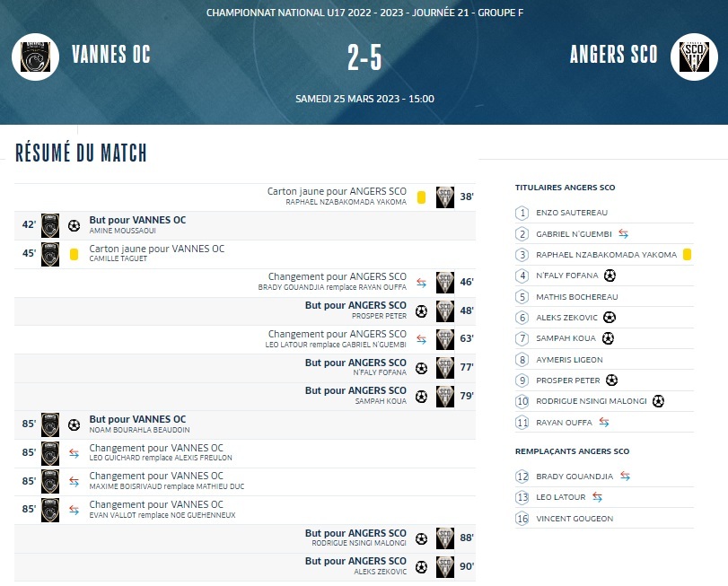Screen dimensions: 728x586
Task: Click substitution icon next to Rayan Ouffa in lineup
Action: click(603, 422)
